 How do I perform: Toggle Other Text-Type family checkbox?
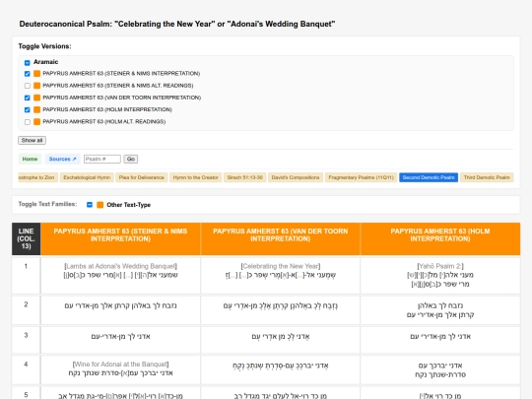[90, 205]
